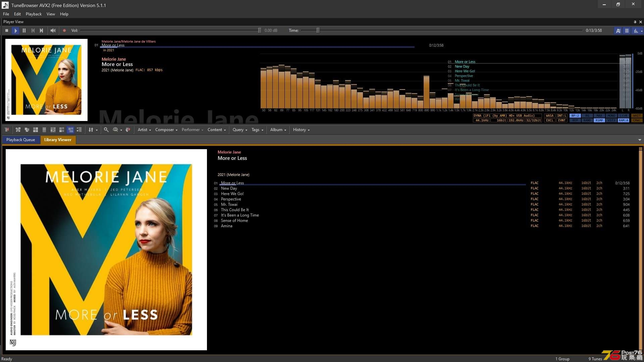
Task: Open the search magnifier tool
Action: pos(106,130)
